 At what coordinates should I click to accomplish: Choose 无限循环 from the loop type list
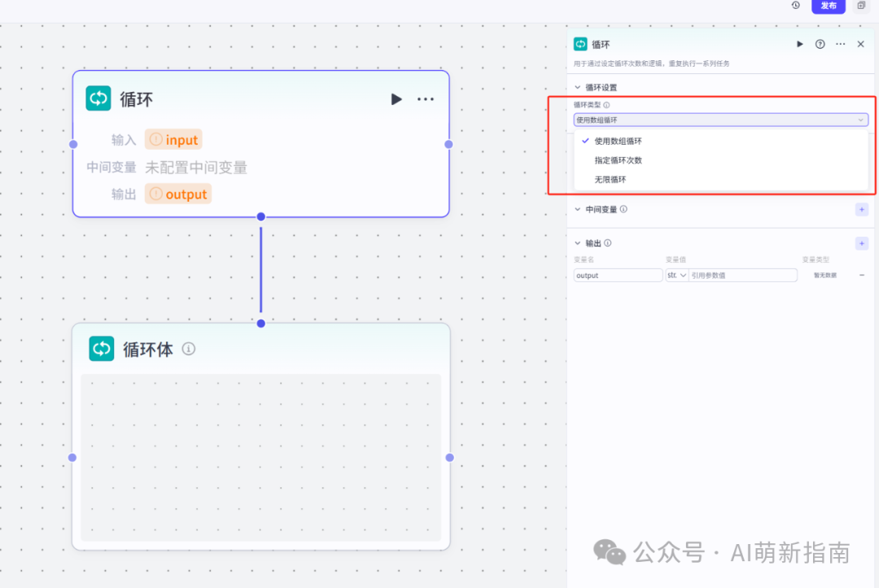[610, 180]
